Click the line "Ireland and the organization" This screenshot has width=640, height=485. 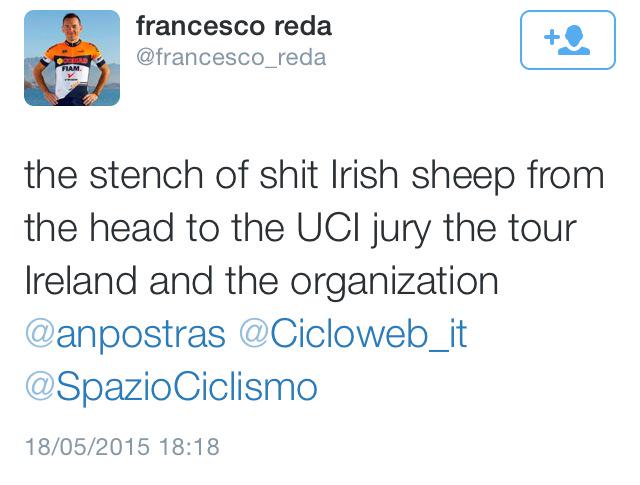[x=261, y=282]
